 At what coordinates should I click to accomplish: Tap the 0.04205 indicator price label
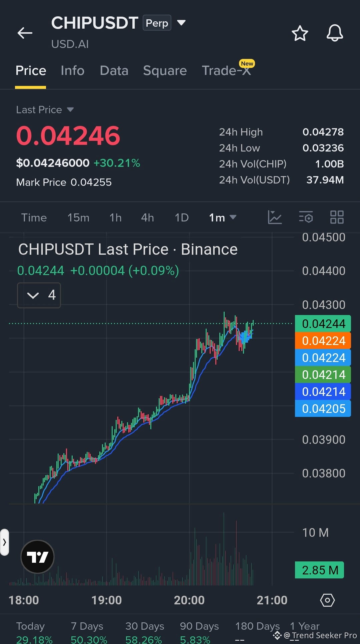(323, 408)
